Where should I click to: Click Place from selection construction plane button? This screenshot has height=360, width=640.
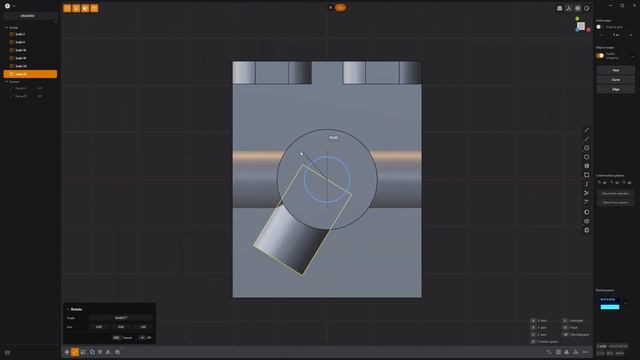pos(616,193)
